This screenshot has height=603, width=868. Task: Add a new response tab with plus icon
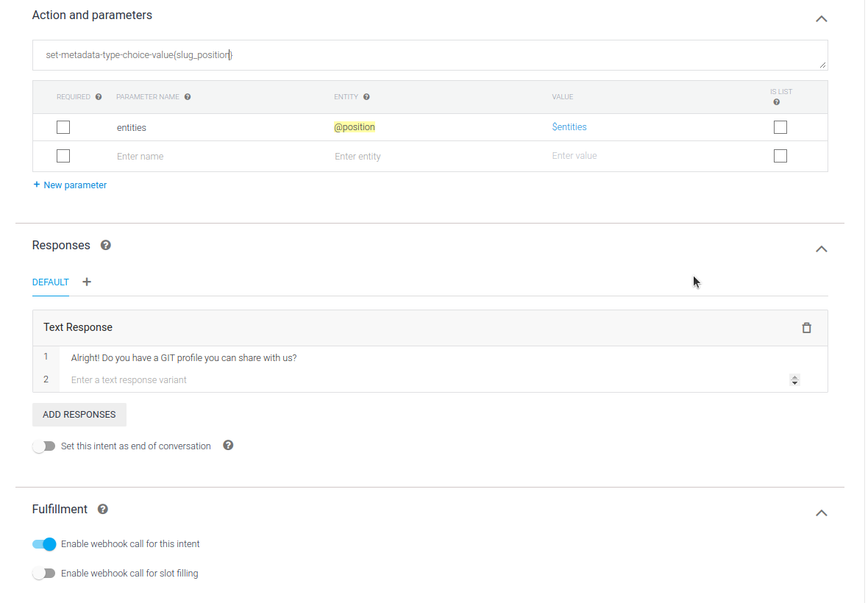(87, 282)
